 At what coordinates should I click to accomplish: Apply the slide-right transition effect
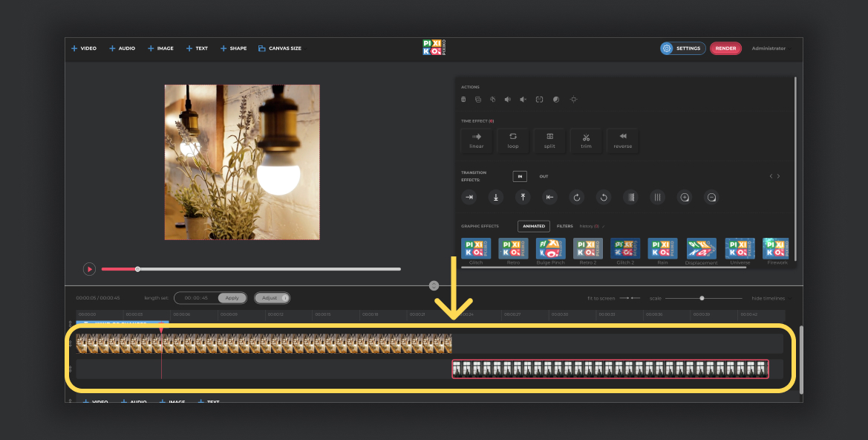click(469, 197)
